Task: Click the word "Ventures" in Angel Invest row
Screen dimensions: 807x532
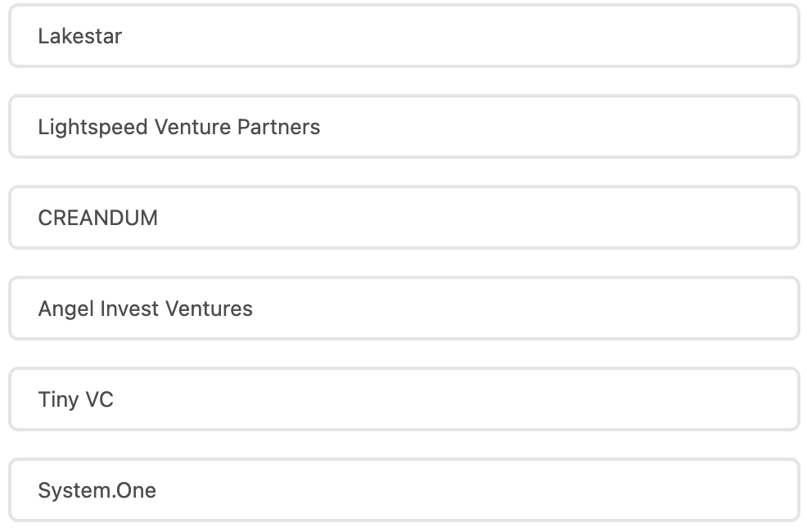Action: coord(209,309)
